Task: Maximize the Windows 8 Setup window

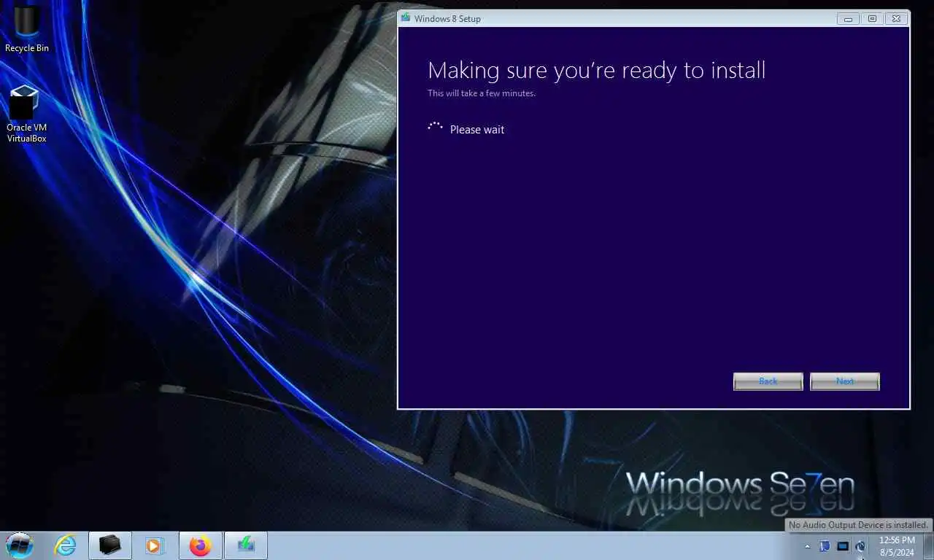Action: click(872, 19)
